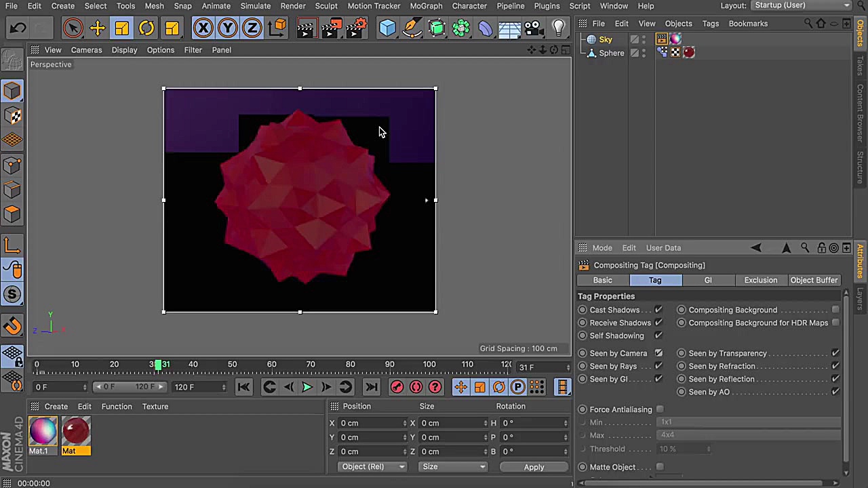Open the Size dropdown in Coordinates
868x488 pixels.
tap(453, 466)
